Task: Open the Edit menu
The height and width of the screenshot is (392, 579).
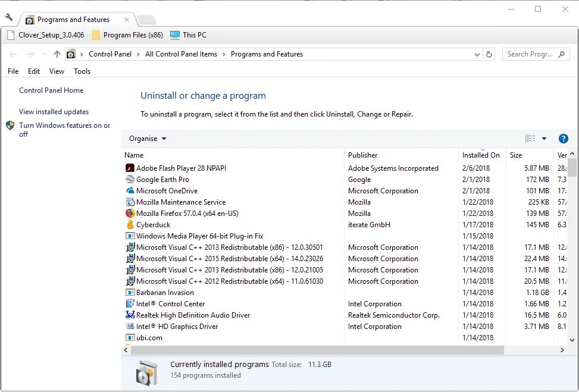Action: point(33,71)
